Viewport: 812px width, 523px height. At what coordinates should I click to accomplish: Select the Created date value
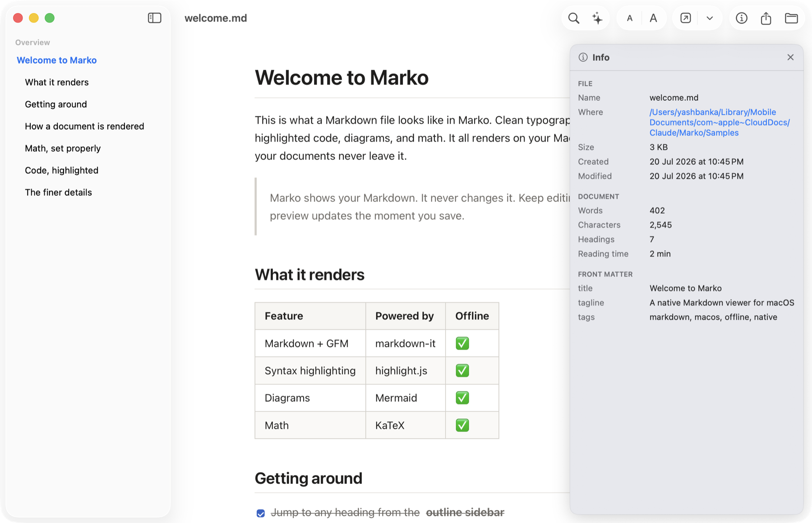click(x=697, y=162)
